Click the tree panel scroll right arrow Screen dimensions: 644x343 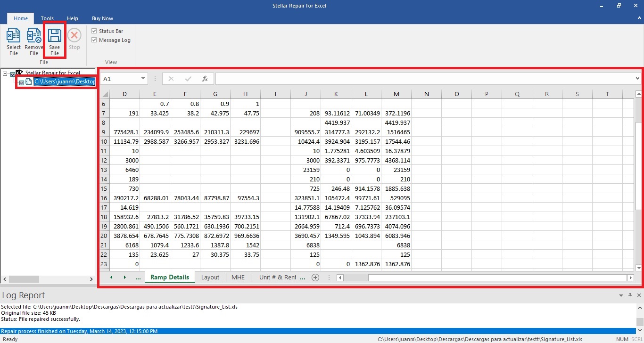pos(92,279)
